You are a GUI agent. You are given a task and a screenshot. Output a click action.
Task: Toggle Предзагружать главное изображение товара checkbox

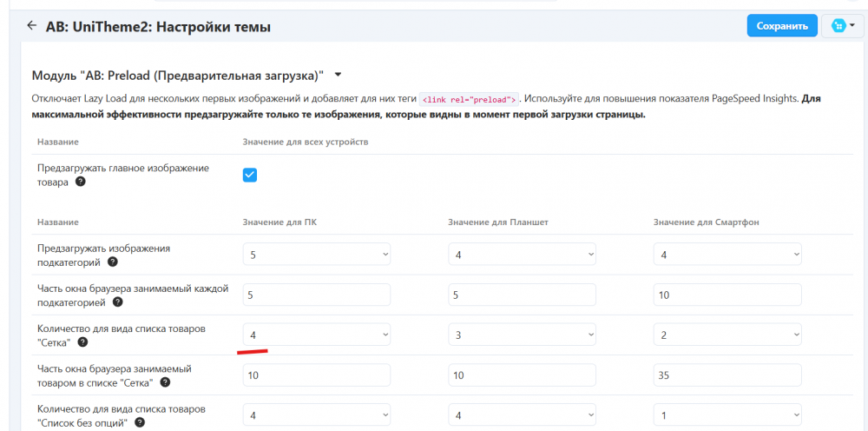click(x=250, y=175)
